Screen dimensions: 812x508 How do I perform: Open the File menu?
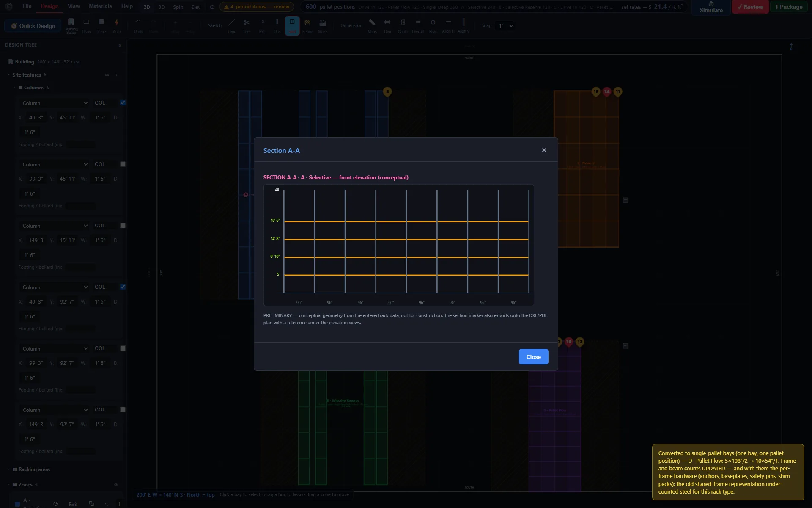click(27, 6)
